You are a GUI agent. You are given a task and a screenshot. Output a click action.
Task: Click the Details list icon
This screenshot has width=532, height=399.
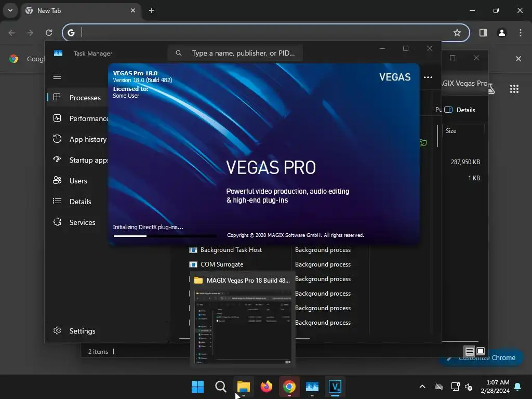click(x=57, y=201)
